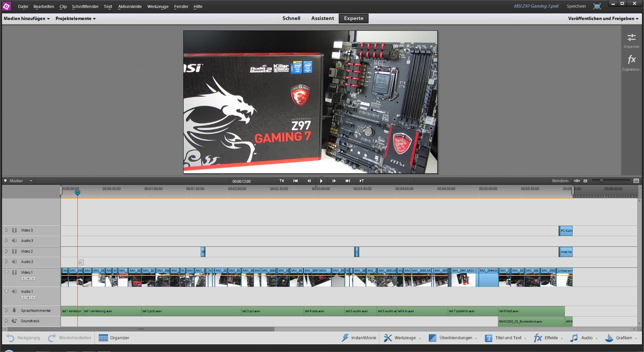Open the Werkzeuge panel in the action bar
Image resolution: width=644 pixels, height=352 pixels.
[402, 338]
